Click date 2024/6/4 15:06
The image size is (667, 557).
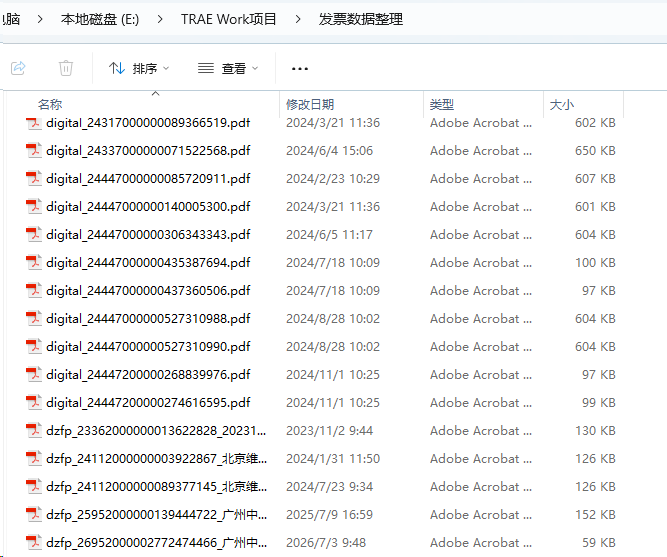(329, 151)
